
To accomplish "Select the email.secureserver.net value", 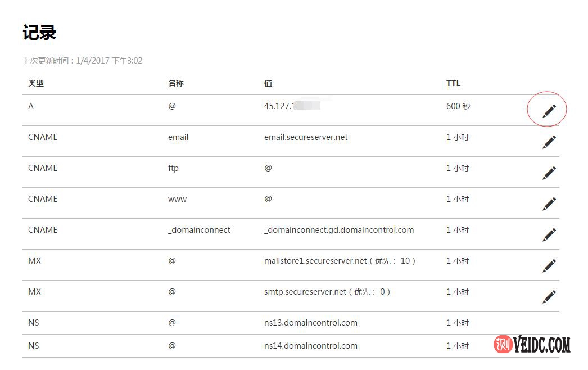I will (306, 137).
